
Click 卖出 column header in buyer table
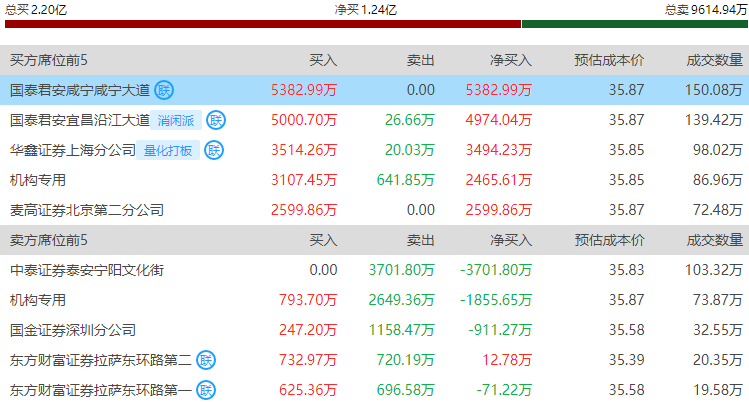coord(420,60)
